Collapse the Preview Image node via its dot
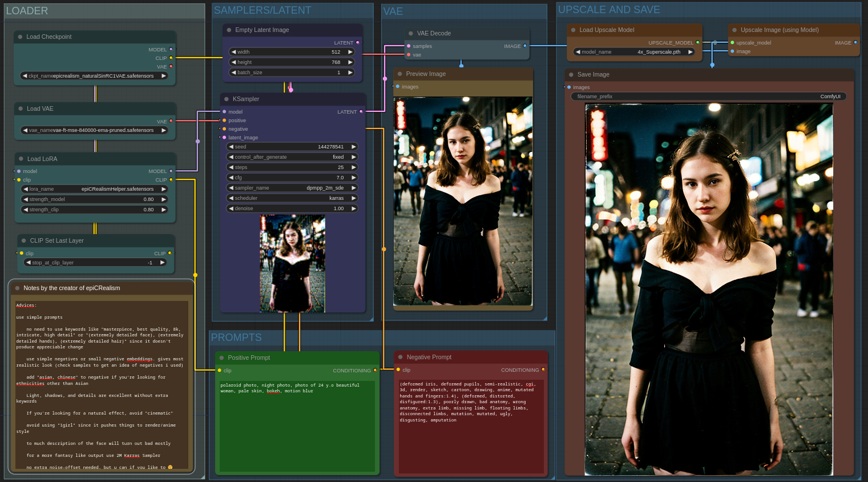This screenshot has width=868, height=482. [x=400, y=74]
